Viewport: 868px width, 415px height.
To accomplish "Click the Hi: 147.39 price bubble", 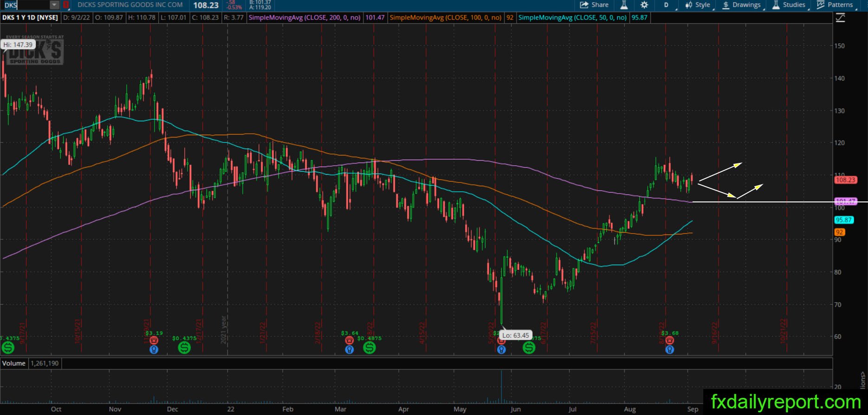I will [x=18, y=45].
